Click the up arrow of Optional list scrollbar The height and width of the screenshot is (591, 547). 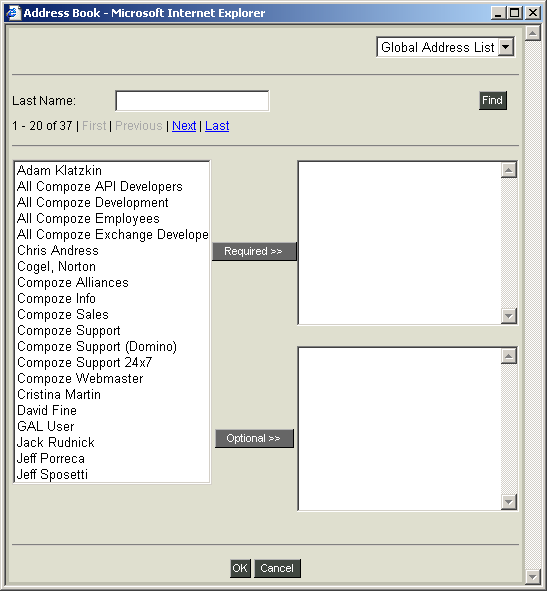[509, 356]
